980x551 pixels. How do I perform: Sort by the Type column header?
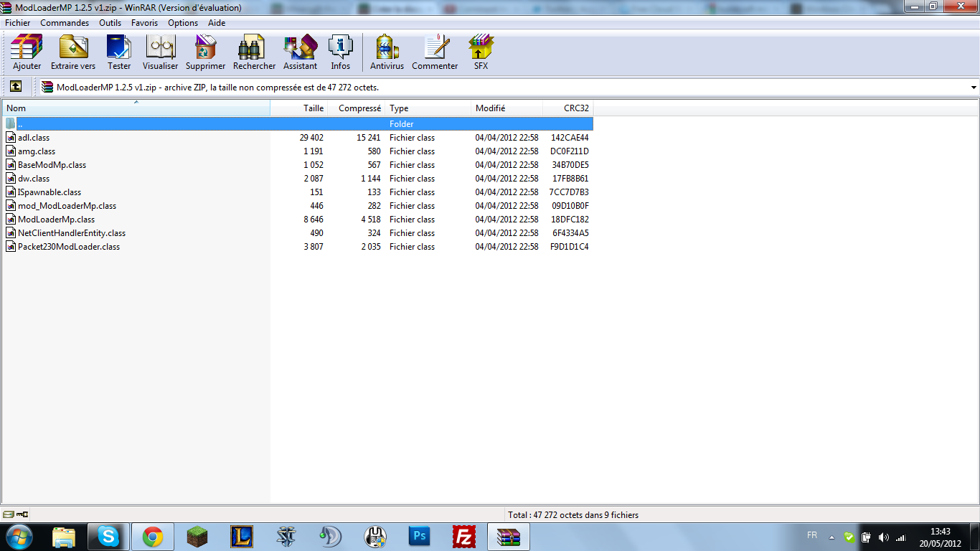(428, 108)
